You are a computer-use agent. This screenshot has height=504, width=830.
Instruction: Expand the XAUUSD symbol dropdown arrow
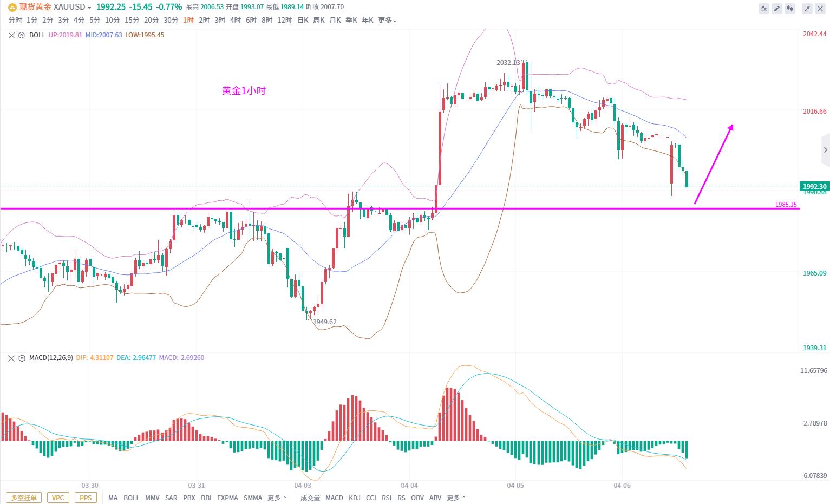(89, 8)
